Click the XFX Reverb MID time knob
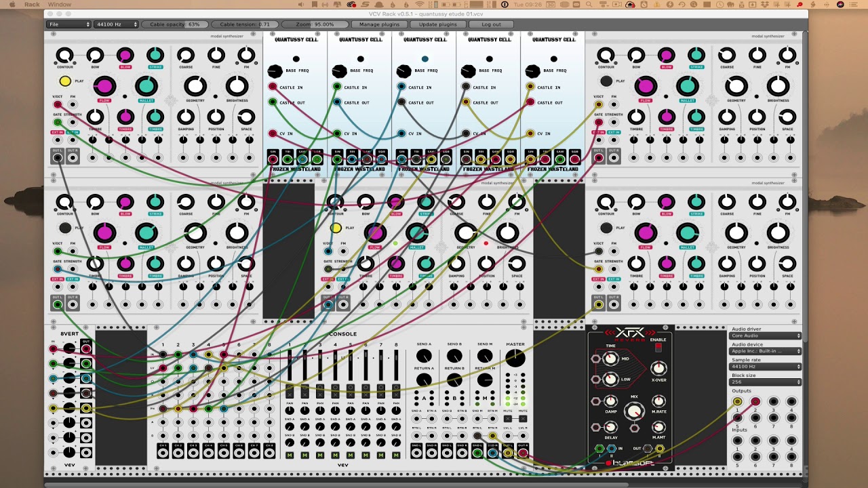Viewport: 868px width, 488px height. [610, 359]
